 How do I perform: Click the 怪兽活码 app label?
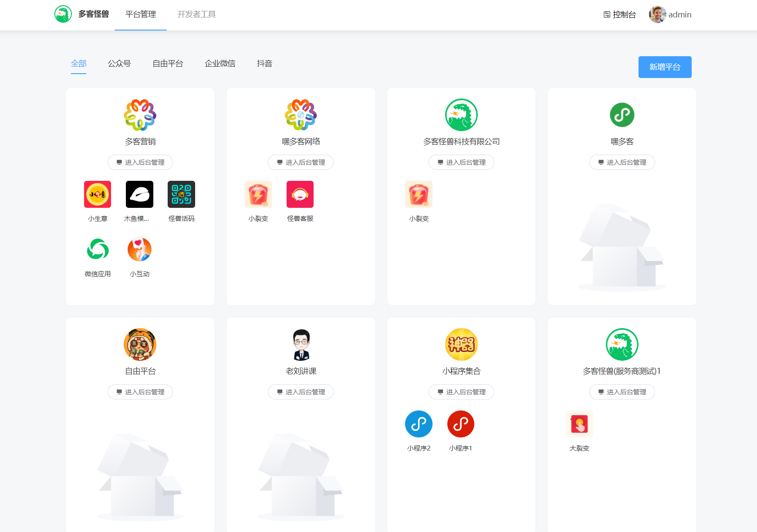[182, 219]
